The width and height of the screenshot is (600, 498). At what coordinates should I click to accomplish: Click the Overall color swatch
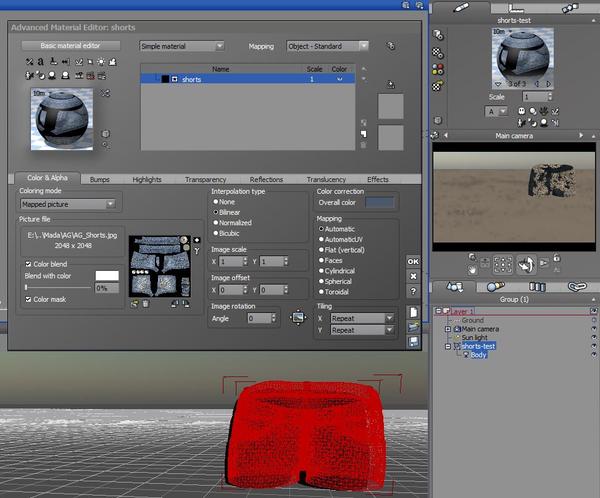click(x=380, y=202)
